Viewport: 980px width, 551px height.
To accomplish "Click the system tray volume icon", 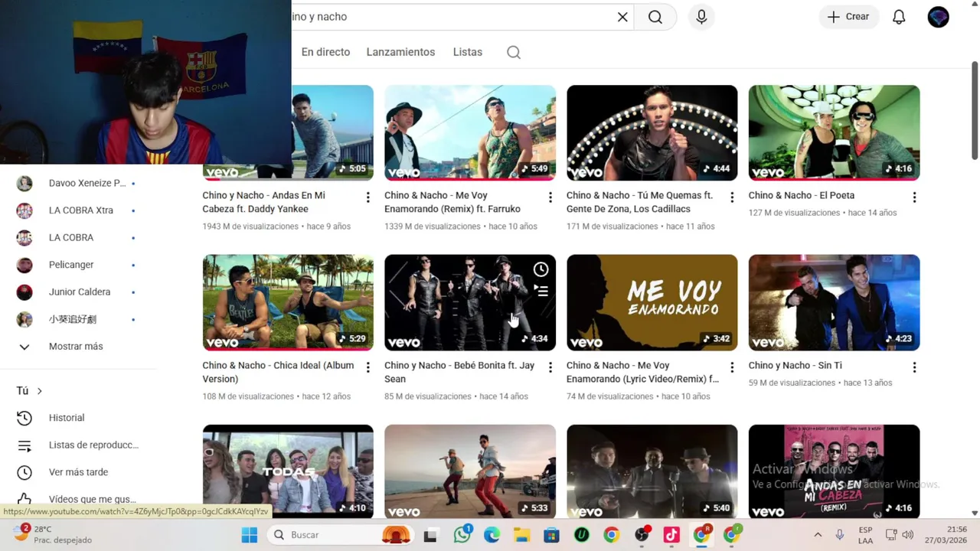I will coord(908,535).
